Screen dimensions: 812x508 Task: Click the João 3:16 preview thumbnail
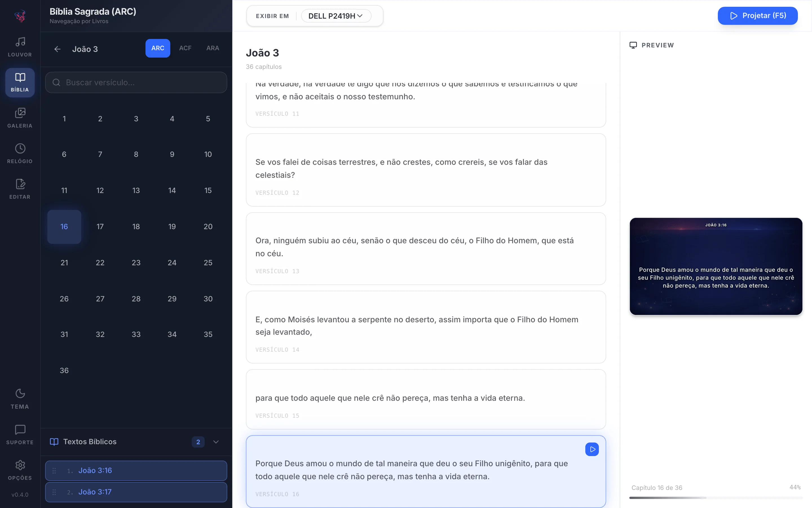[x=716, y=266]
